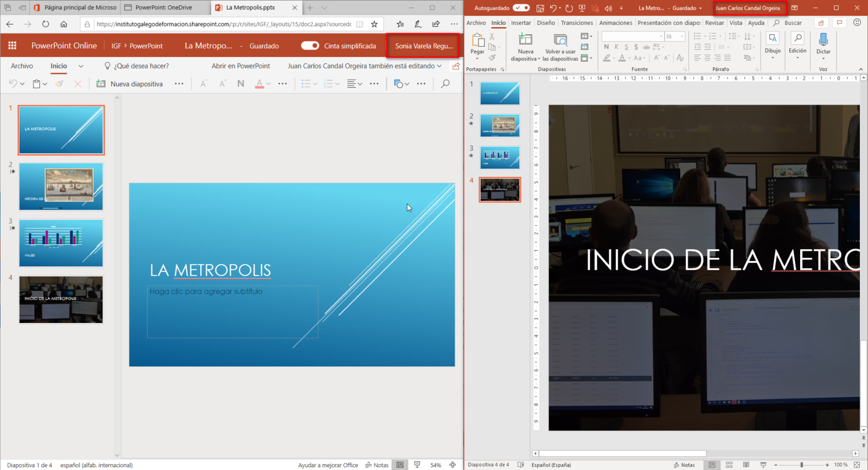Open the Office apps launcher grid

(12, 46)
